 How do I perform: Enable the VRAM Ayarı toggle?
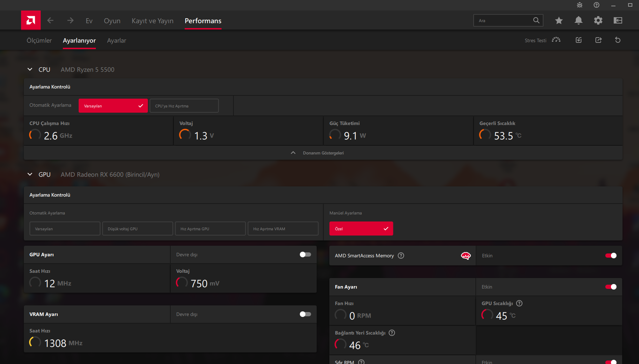(x=305, y=315)
